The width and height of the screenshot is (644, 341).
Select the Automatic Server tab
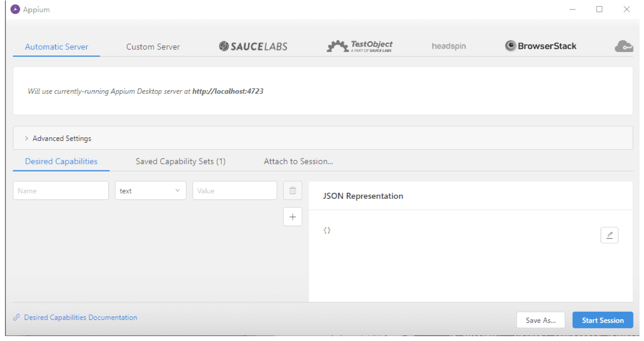(x=57, y=47)
